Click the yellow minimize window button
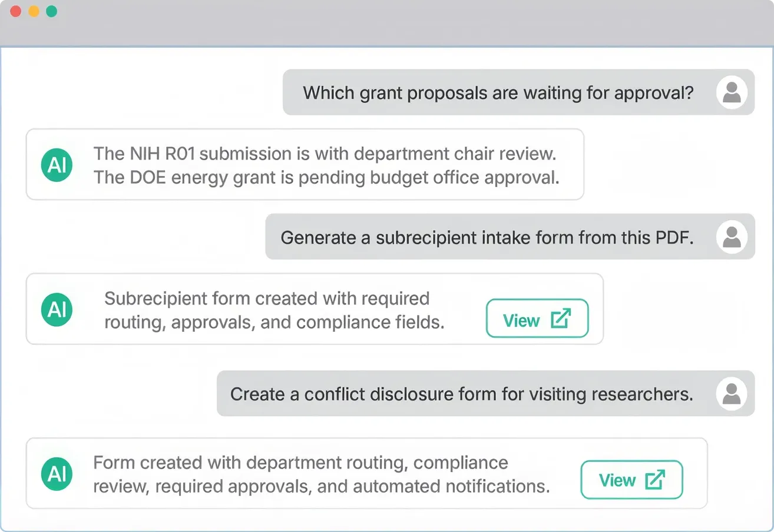 pos(34,11)
